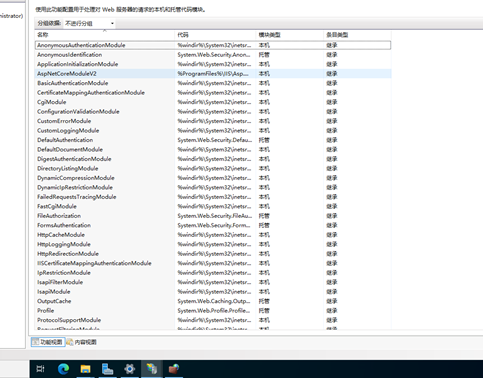Viewport: 483px width, 378px height.
Task: Click System.Web.Security.FileAu... code cell
Action: [x=215, y=216]
